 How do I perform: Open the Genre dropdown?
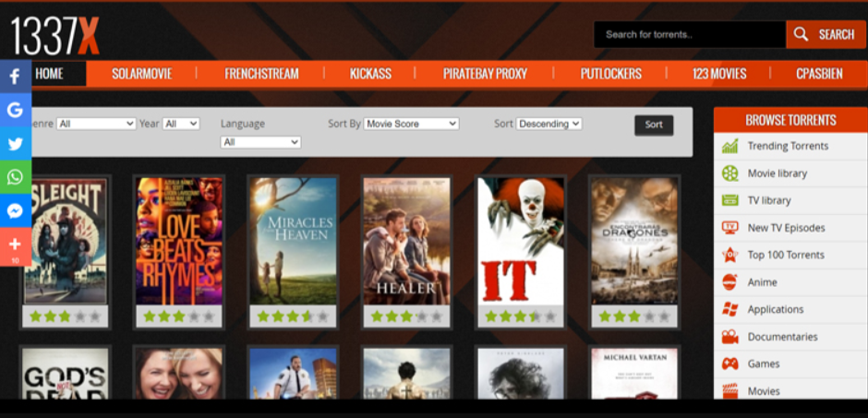click(x=96, y=124)
